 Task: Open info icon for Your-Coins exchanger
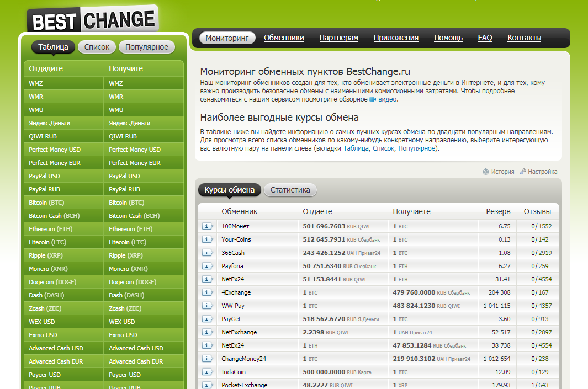[x=207, y=239]
